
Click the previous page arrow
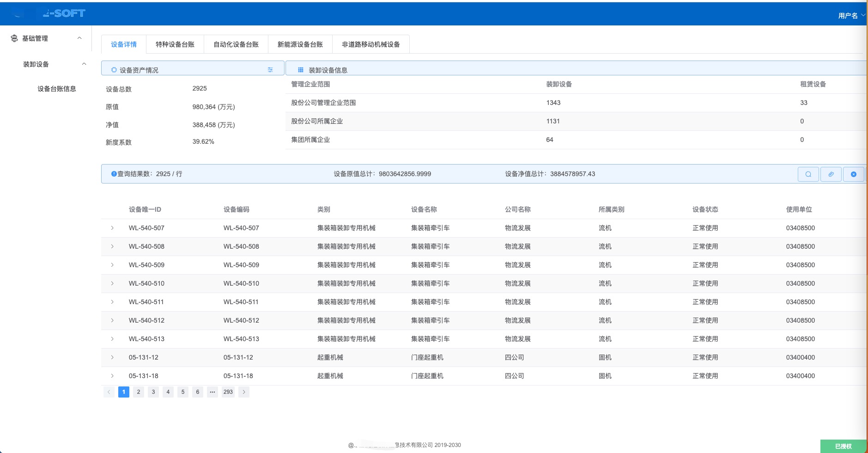point(109,392)
